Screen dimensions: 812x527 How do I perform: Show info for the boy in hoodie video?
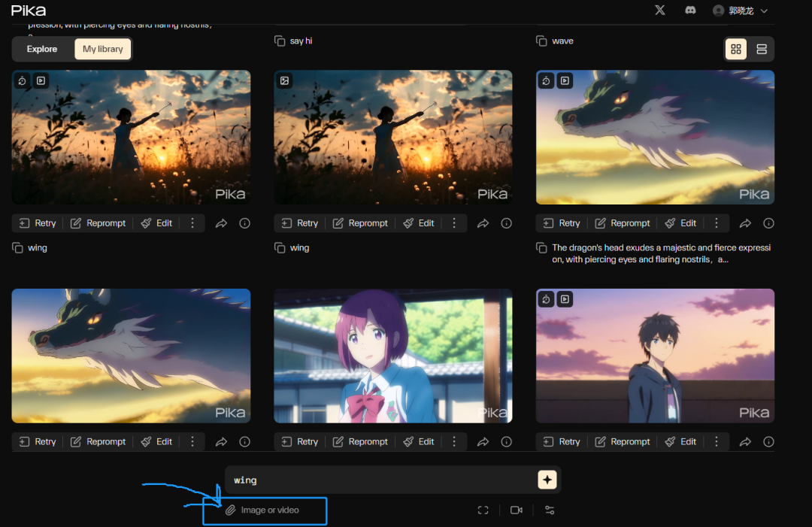(768, 441)
